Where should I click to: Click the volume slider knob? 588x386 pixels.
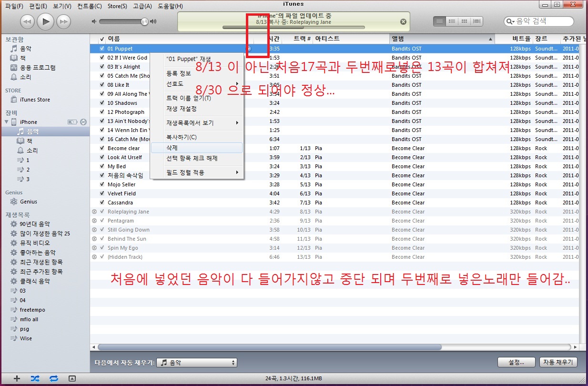click(145, 21)
